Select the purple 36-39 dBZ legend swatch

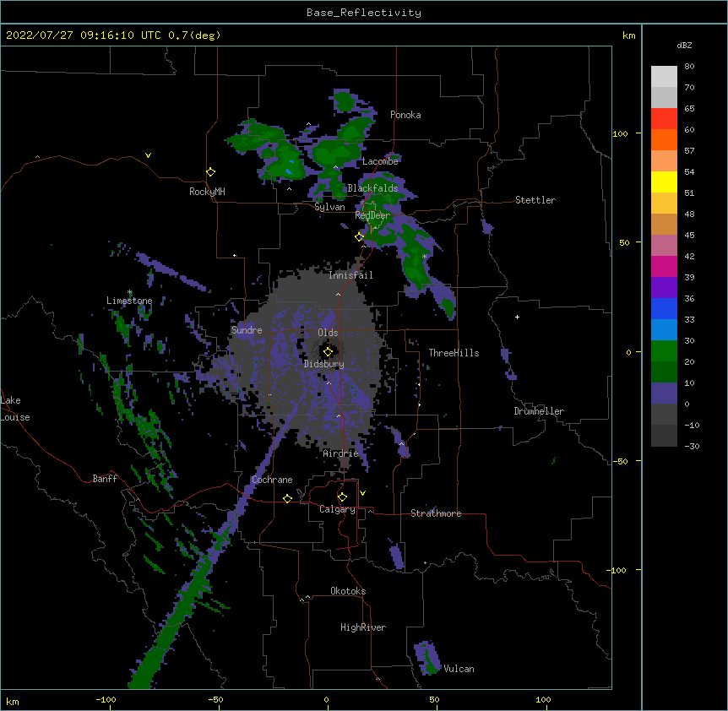[664, 288]
